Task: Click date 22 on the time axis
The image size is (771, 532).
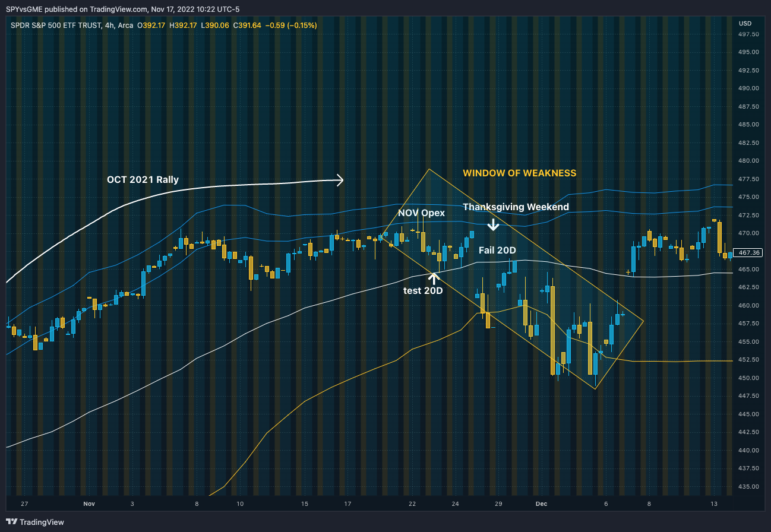Action: point(412,504)
